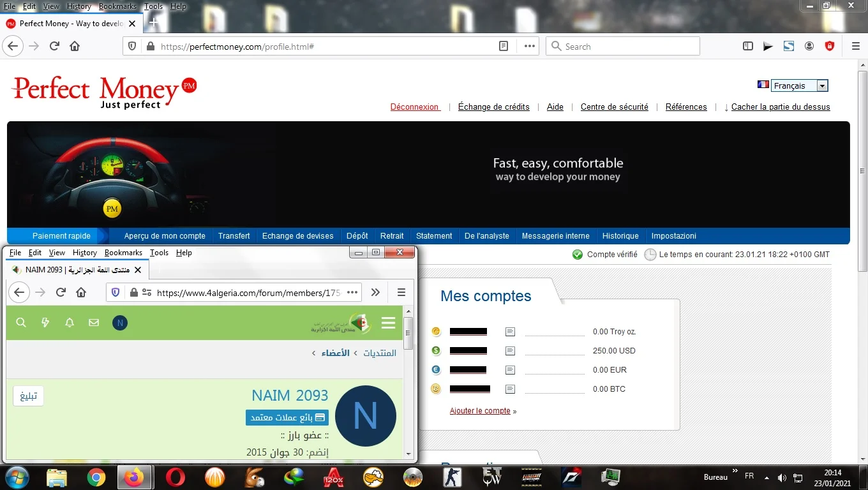
Task: Open the Français language dropdown
Action: [798, 85]
